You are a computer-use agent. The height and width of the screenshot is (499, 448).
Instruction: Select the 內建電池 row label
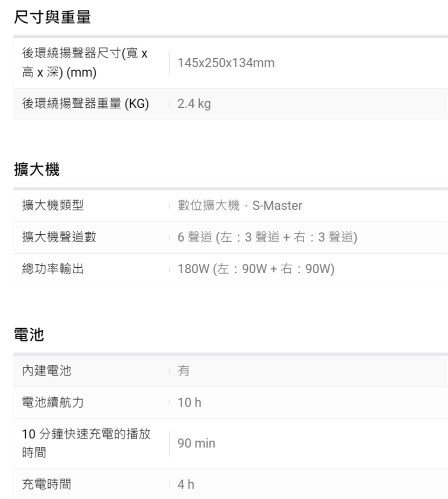point(47,371)
